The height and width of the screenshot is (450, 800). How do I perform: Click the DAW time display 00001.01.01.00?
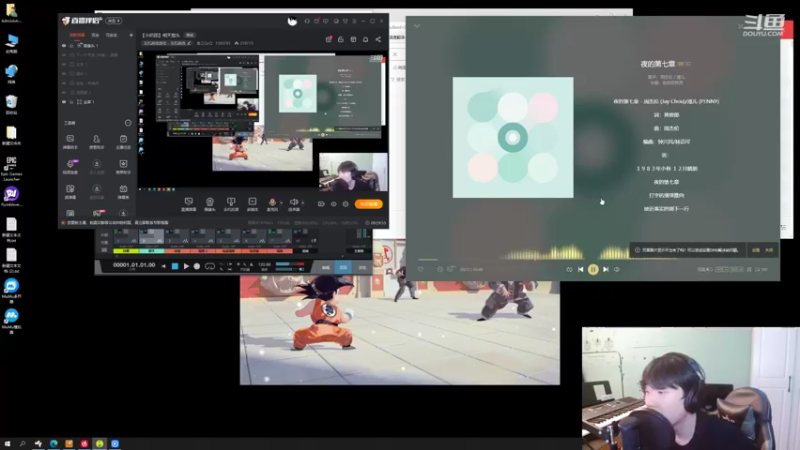point(134,265)
